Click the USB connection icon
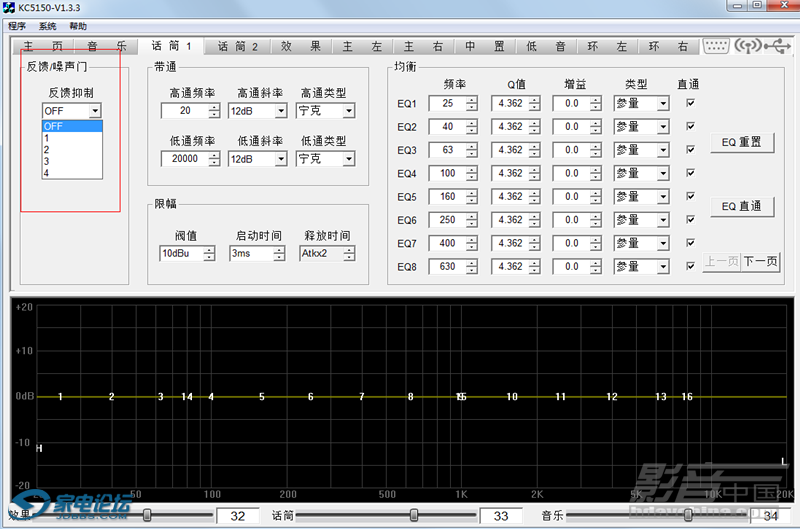Image resolution: width=800 pixels, height=529 pixels. (x=775, y=46)
